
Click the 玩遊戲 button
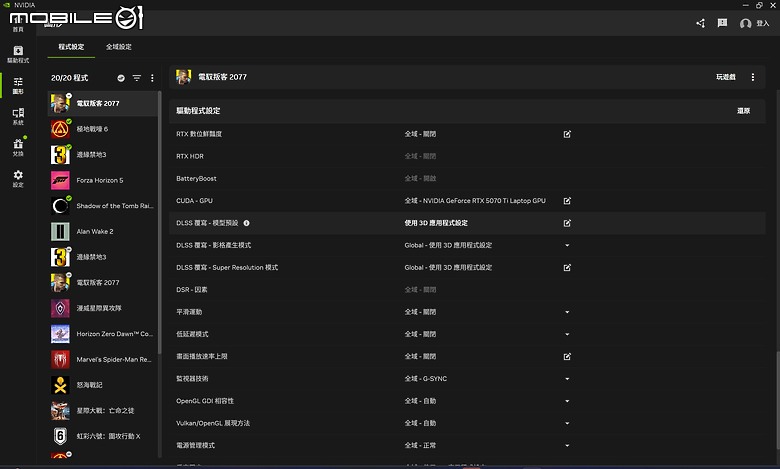(726, 77)
